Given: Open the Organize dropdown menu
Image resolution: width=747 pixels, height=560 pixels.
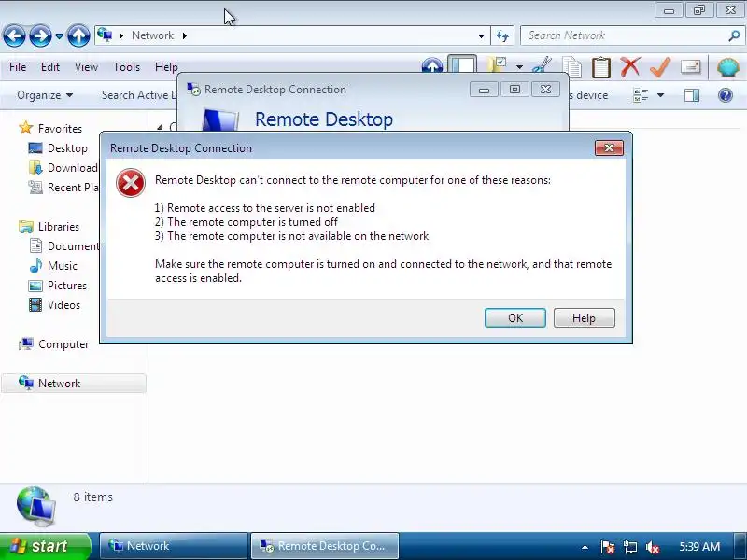Looking at the screenshot, I should pyautogui.click(x=45, y=95).
